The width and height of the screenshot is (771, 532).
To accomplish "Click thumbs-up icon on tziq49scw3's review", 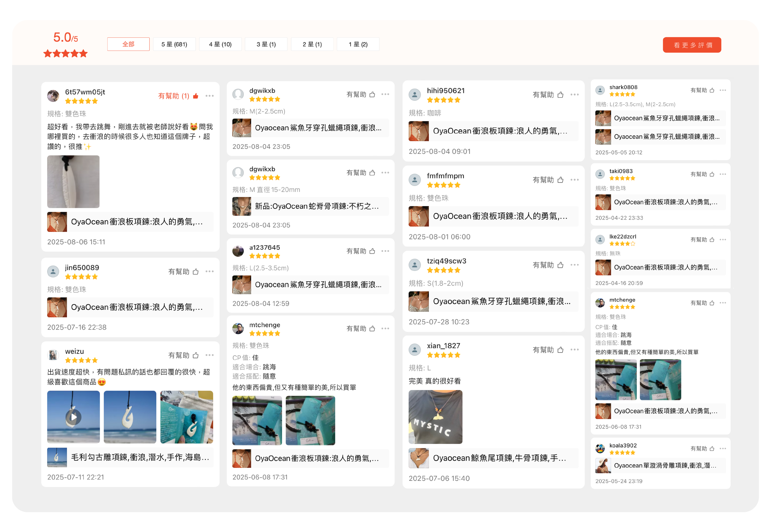I will tap(561, 265).
